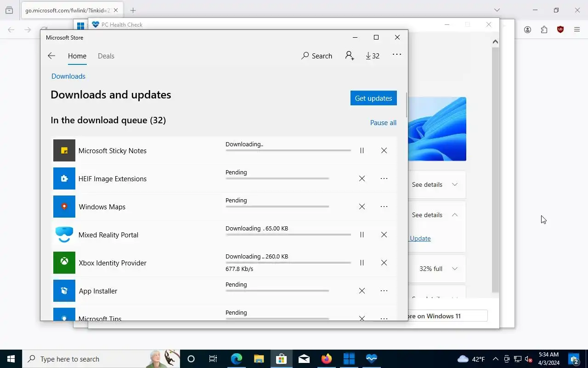This screenshot has height=368, width=588.
Task: Click the Get updates button
Action: click(x=373, y=98)
